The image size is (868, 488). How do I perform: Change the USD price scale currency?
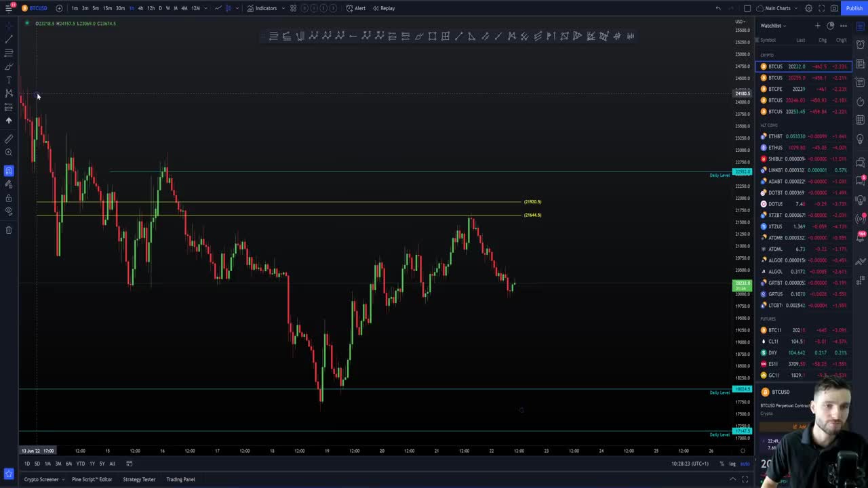pos(741,22)
